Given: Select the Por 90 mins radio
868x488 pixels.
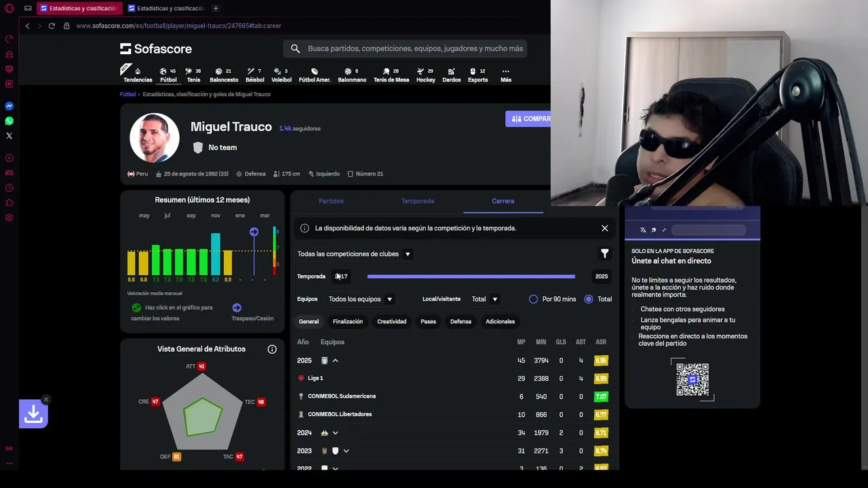Looking at the screenshot, I should pos(534,299).
